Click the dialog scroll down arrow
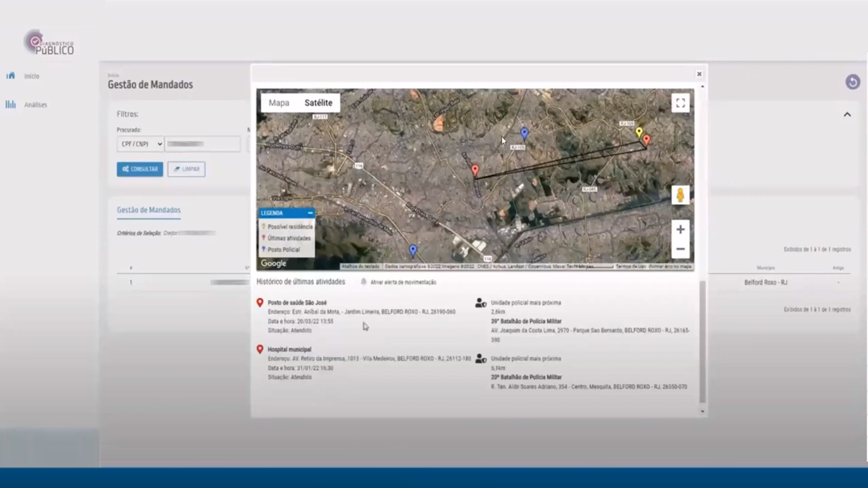Screen dimensions: 868x488 [x=702, y=411]
